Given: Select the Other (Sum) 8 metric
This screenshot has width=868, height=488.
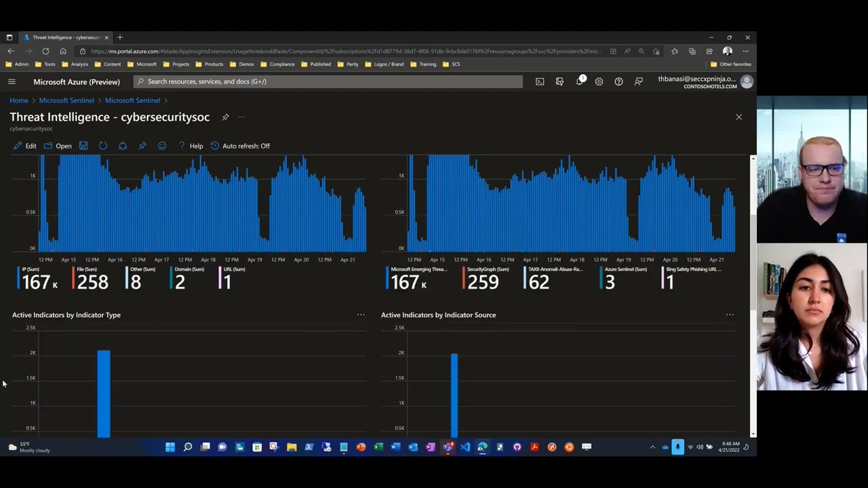Looking at the screenshot, I should pos(140,278).
